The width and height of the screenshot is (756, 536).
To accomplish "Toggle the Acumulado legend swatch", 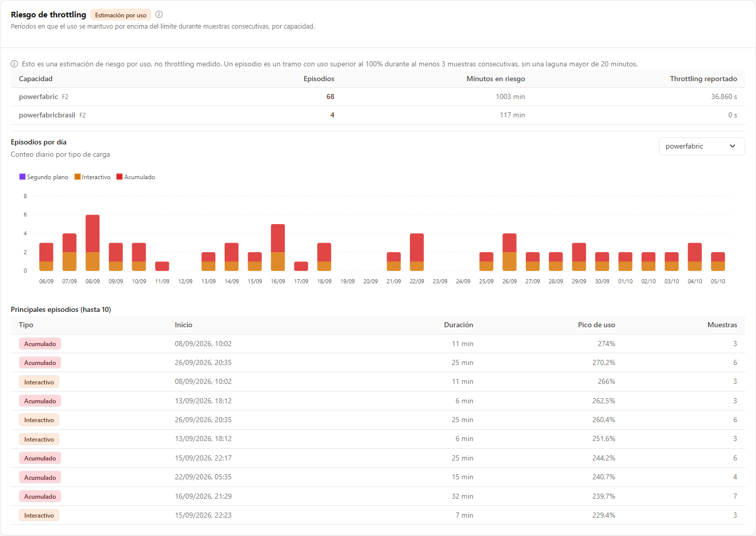I will tap(119, 177).
